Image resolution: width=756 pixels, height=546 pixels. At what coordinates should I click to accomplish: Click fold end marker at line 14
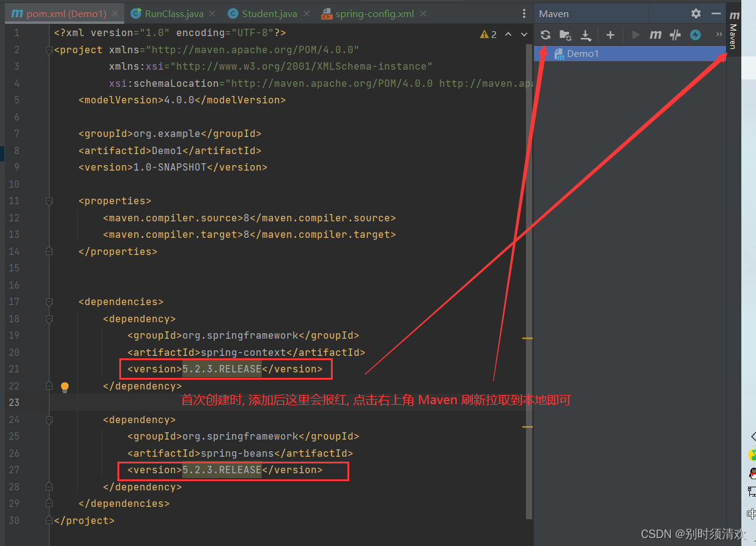coord(49,251)
